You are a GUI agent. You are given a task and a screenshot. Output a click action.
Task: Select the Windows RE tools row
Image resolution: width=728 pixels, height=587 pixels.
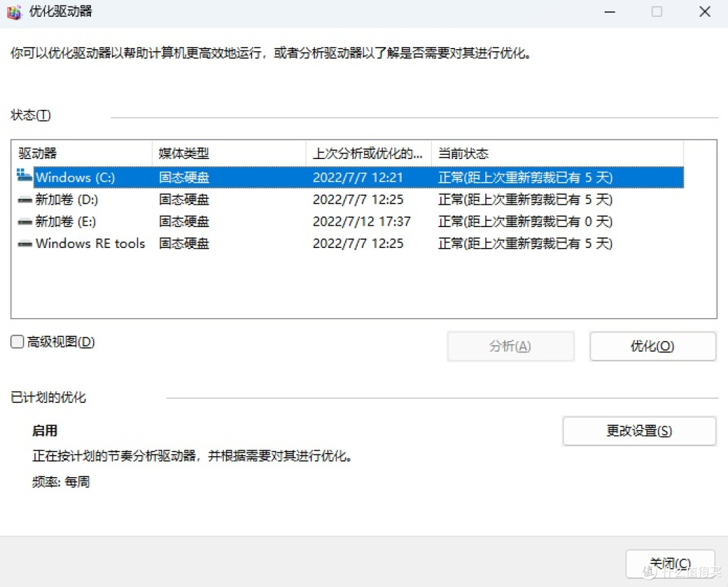coord(350,243)
